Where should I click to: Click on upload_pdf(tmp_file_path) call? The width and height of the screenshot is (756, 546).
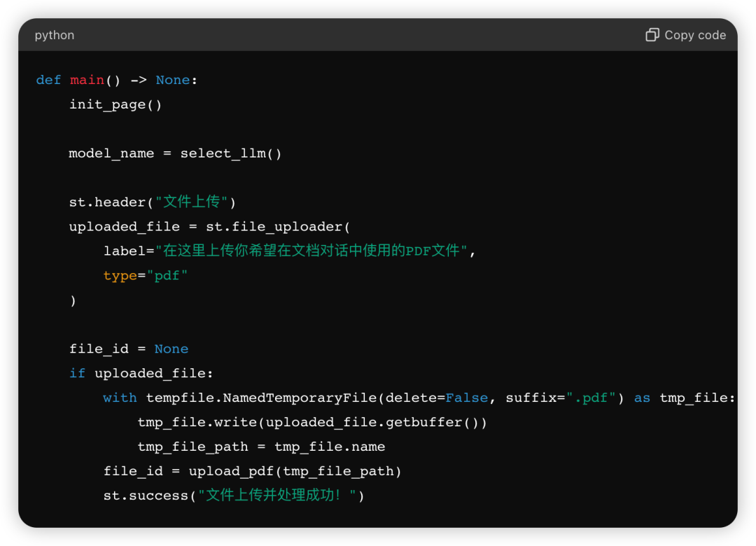(295, 471)
